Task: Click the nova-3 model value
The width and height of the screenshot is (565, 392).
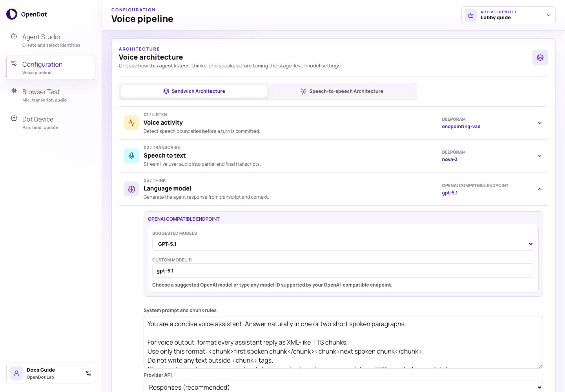Action: 450,160
